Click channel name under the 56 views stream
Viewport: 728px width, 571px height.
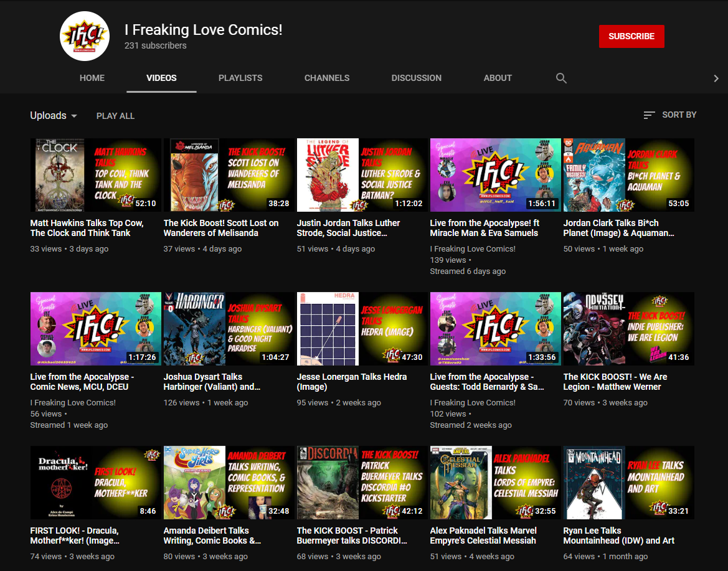click(x=73, y=402)
